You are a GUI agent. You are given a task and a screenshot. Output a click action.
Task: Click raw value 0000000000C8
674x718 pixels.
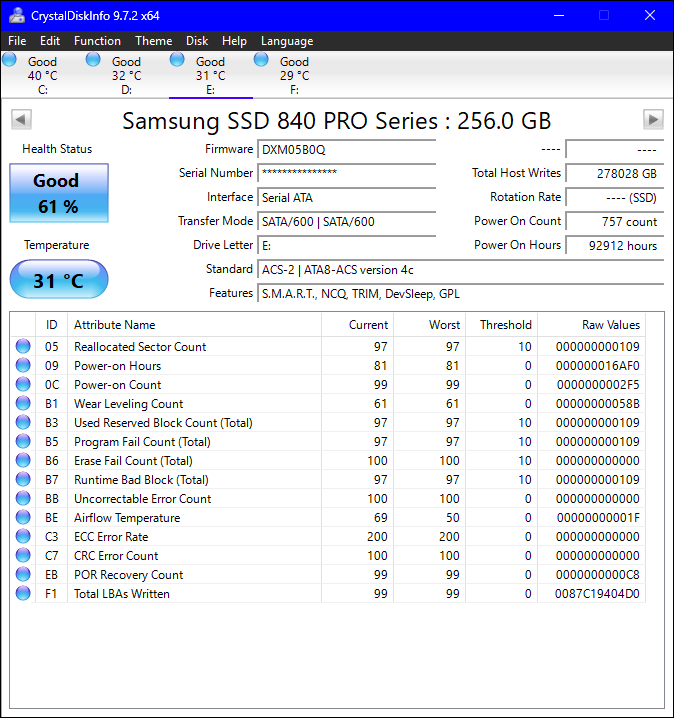tap(598, 575)
